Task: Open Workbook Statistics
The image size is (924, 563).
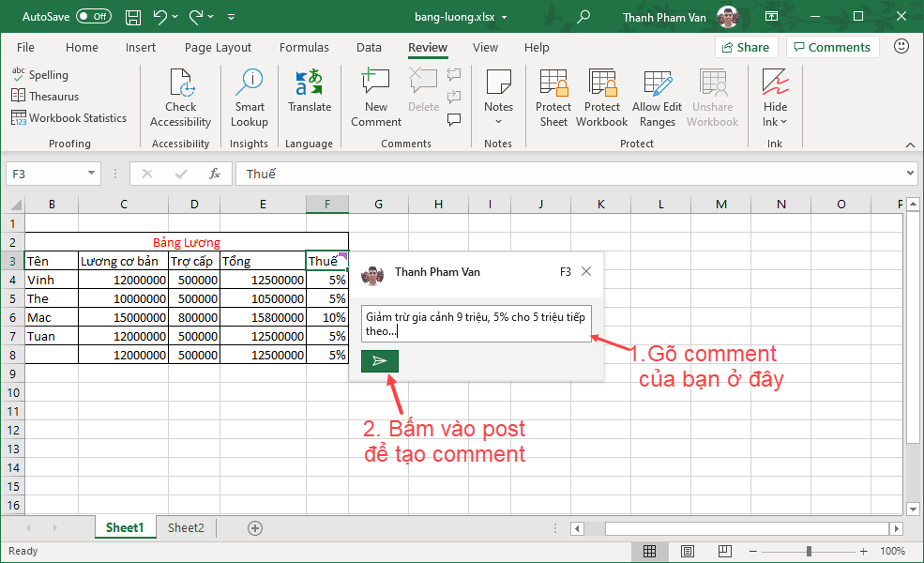Action: pos(68,118)
